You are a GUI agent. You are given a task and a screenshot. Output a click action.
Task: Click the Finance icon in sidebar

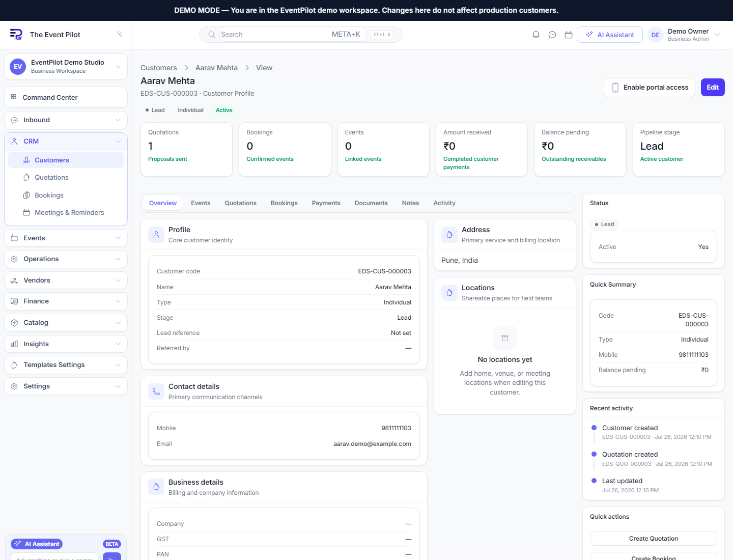point(14,301)
